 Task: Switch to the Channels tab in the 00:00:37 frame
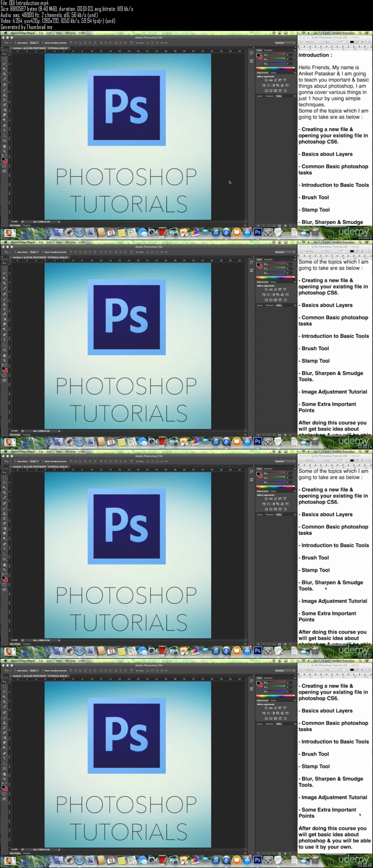pos(270,515)
